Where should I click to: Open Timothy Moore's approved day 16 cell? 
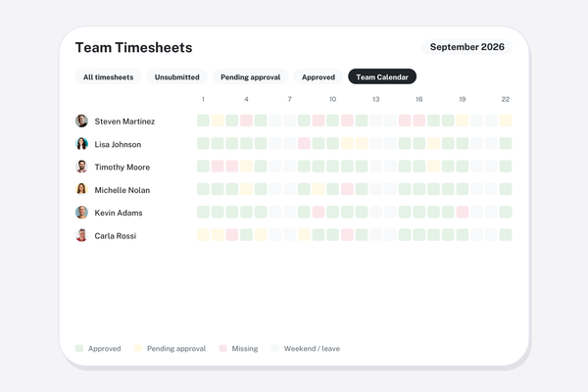click(419, 167)
